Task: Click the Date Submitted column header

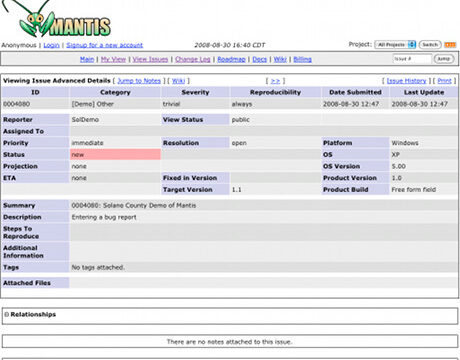Action: point(355,92)
